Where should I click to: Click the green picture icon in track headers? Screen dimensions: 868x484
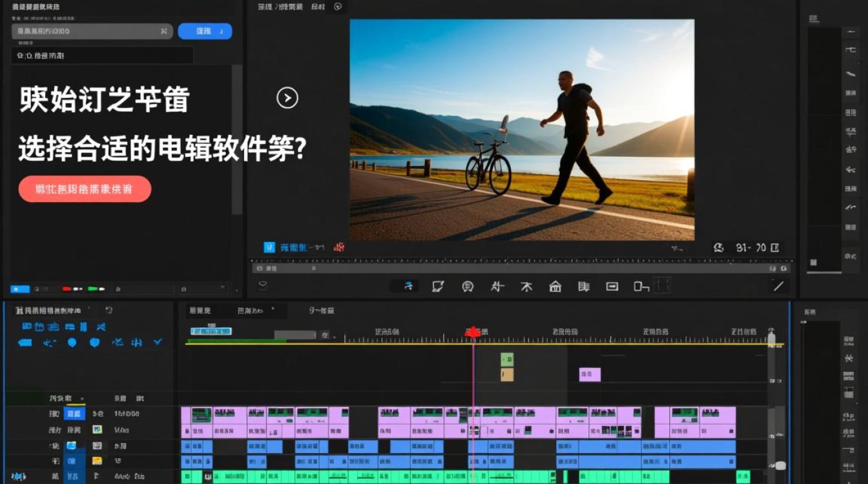(97, 429)
